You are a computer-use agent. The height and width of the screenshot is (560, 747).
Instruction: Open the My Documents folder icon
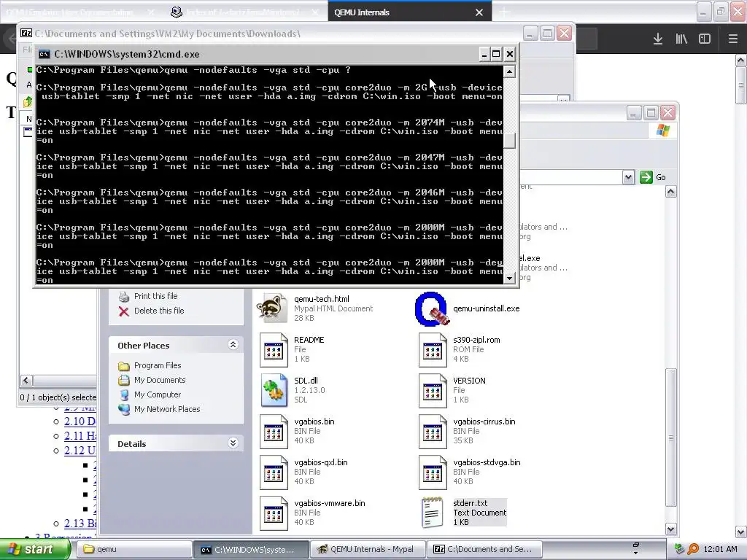pos(124,380)
